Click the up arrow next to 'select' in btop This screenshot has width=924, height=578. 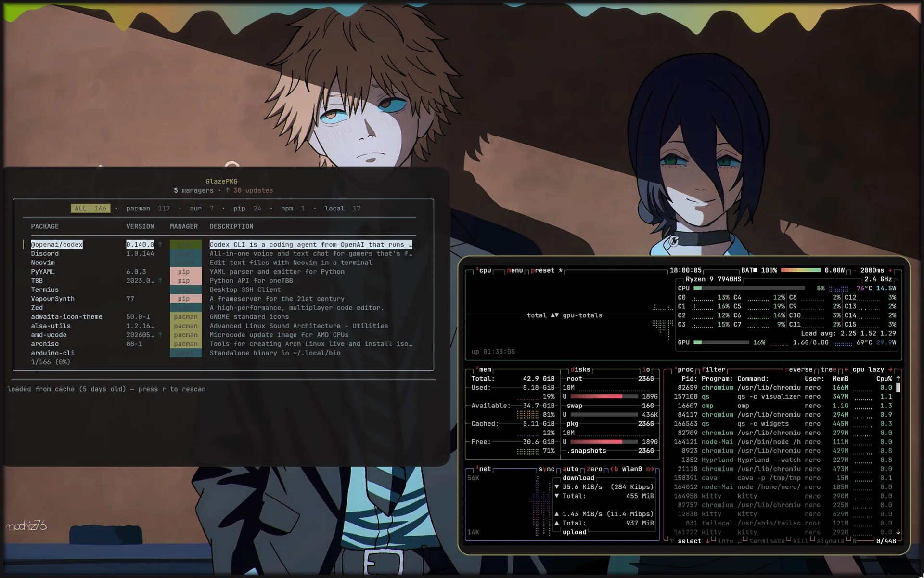pyautogui.click(x=672, y=541)
